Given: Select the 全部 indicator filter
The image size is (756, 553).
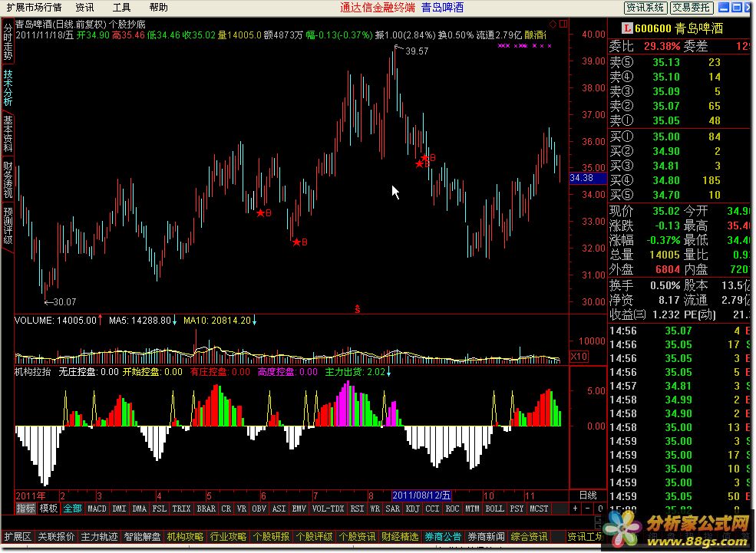Looking at the screenshot, I should coord(73,509).
